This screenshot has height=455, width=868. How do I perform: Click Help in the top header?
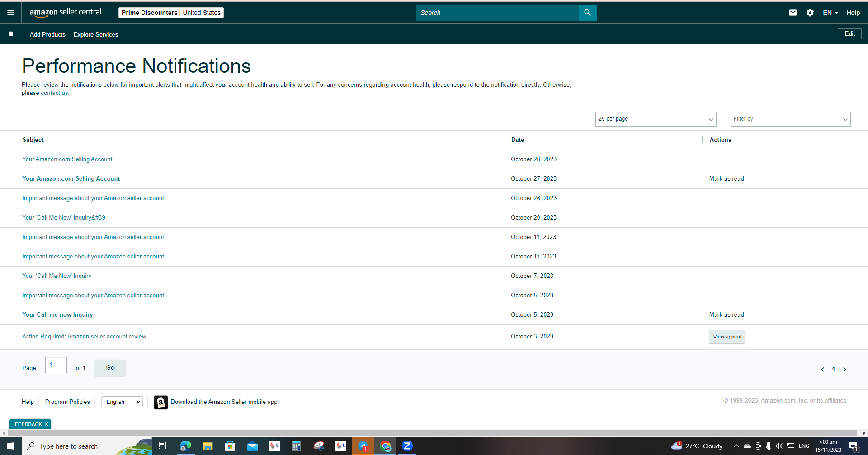click(853, 13)
